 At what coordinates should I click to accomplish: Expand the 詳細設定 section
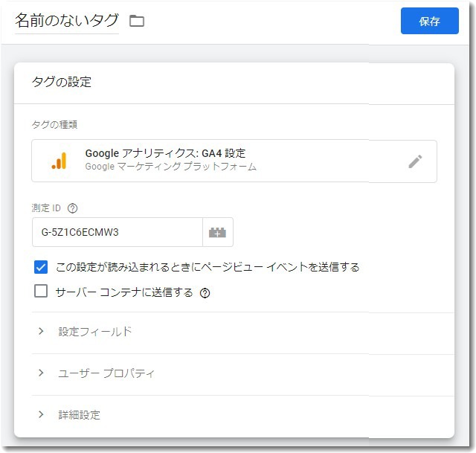(x=243, y=415)
